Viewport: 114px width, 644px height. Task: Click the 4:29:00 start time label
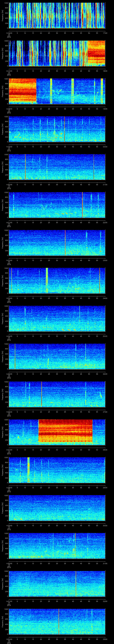click(x=9, y=525)
